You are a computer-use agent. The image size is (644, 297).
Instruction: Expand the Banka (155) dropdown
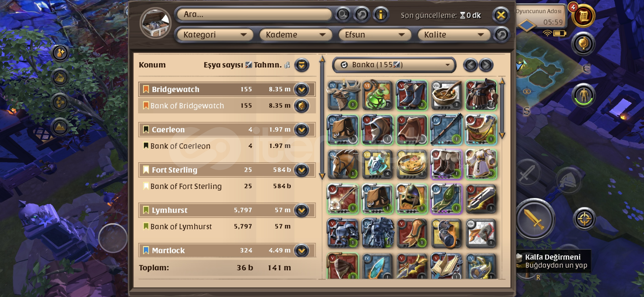point(394,65)
